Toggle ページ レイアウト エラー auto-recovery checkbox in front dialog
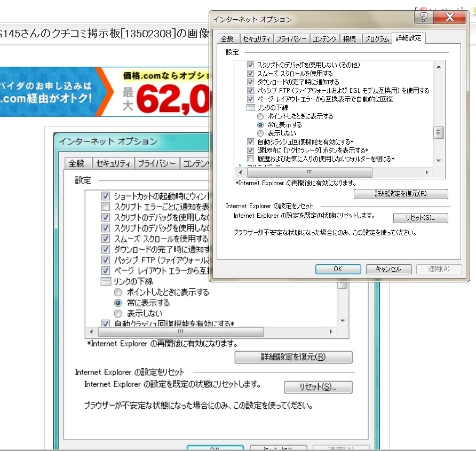476x451 pixels. pyautogui.click(x=250, y=99)
